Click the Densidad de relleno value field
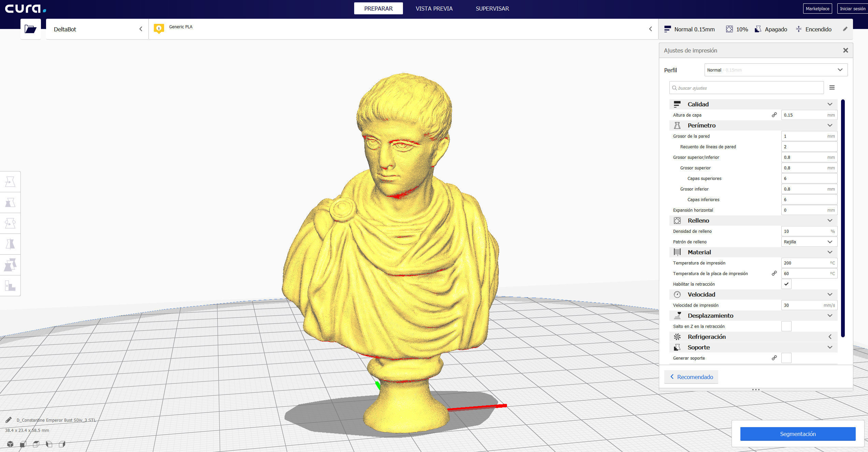 (809, 231)
